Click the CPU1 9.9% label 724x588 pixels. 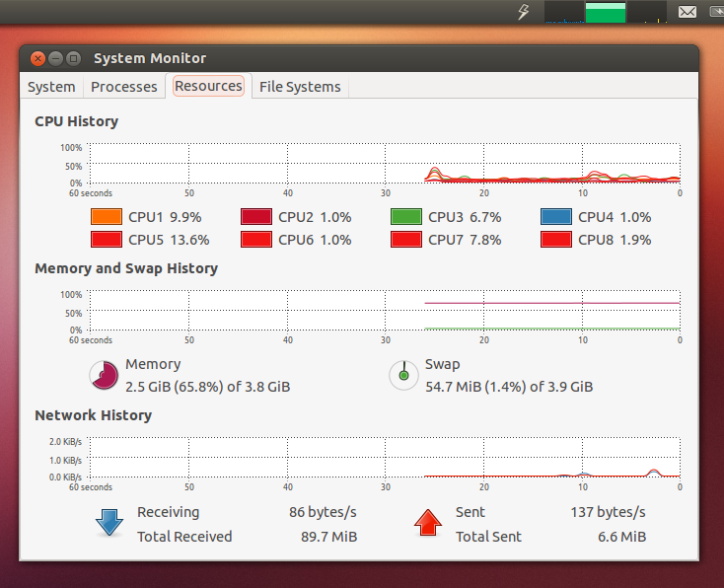click(165, 217)
